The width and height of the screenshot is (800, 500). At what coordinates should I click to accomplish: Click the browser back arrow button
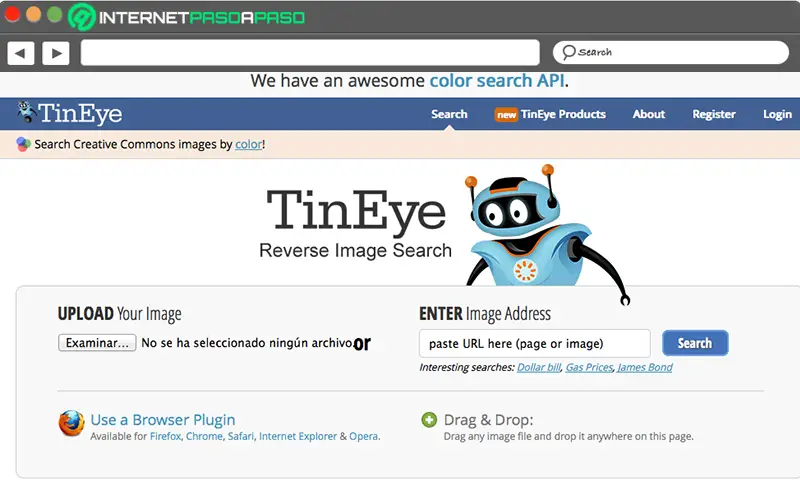point(20,53)
